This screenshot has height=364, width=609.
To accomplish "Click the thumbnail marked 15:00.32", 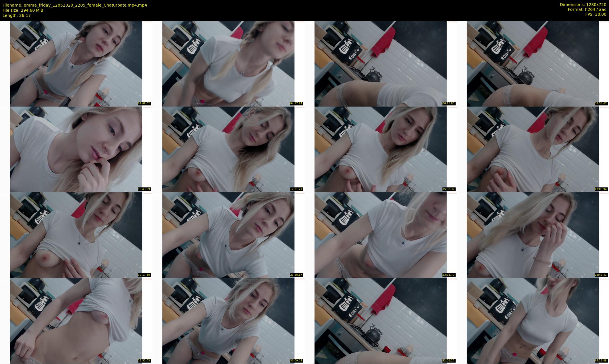I will [380, 149].
